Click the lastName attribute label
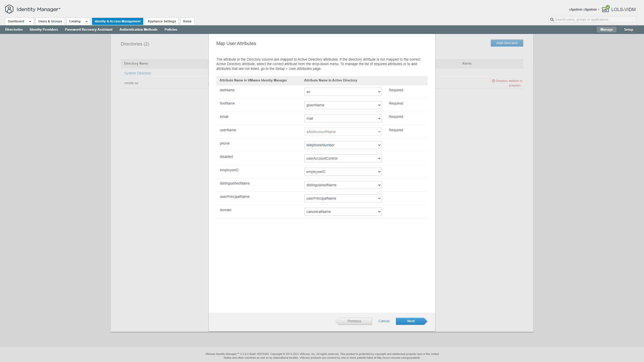 pos(227,90)
